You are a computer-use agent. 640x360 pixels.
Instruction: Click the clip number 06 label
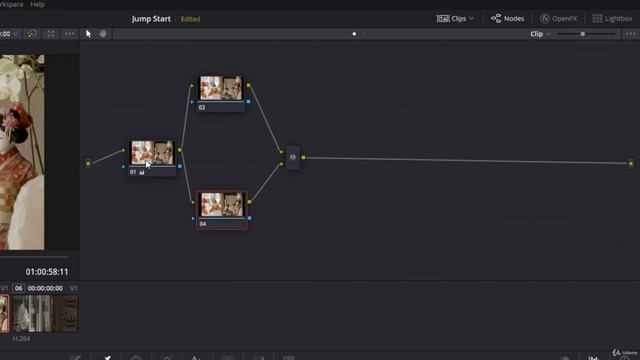(x=18, y=288)
